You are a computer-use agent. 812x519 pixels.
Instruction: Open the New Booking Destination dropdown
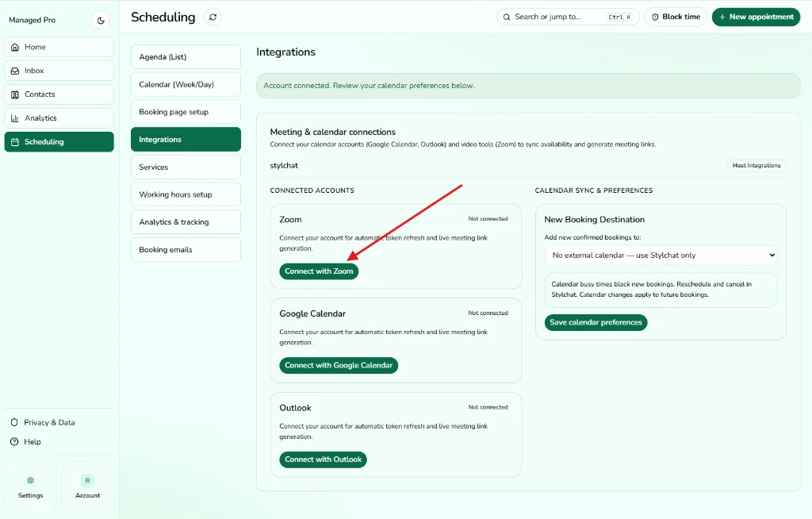661,255
